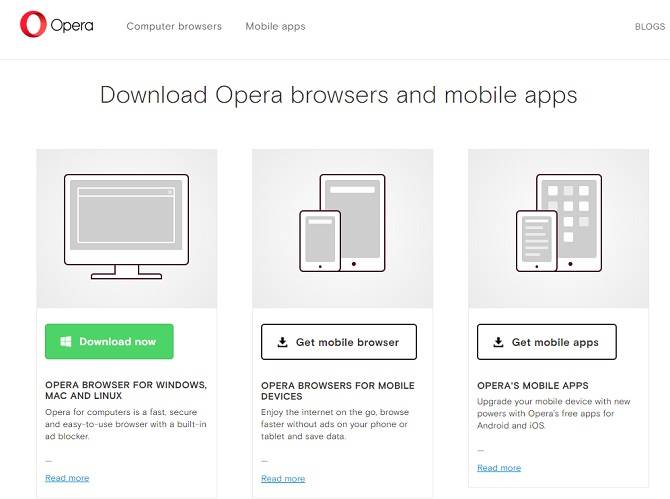
Task: Click the green Download now button
Action: (x=109, y=341)
